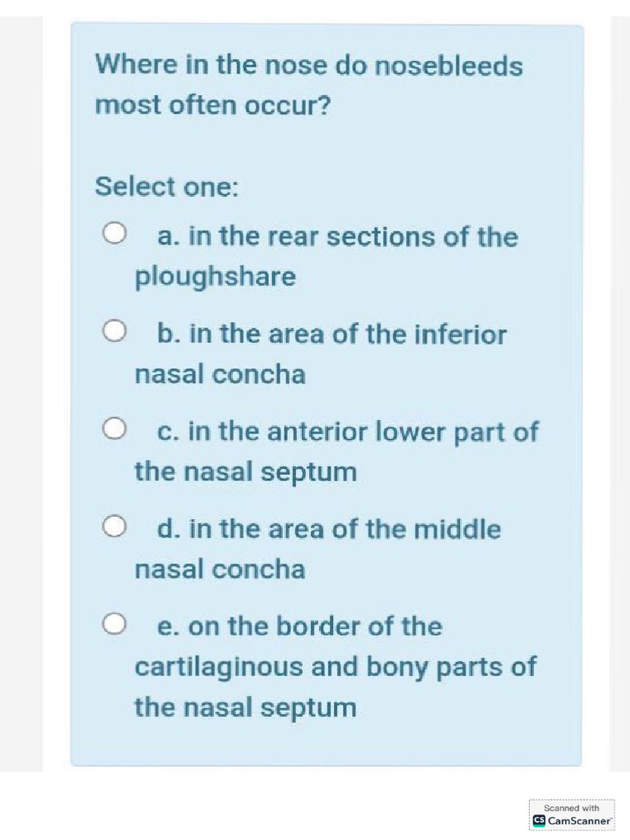The width and height of the screenshot is (630, 840).
Task: Open the CamScanner wordmark link
Action: tap(579, 819)
